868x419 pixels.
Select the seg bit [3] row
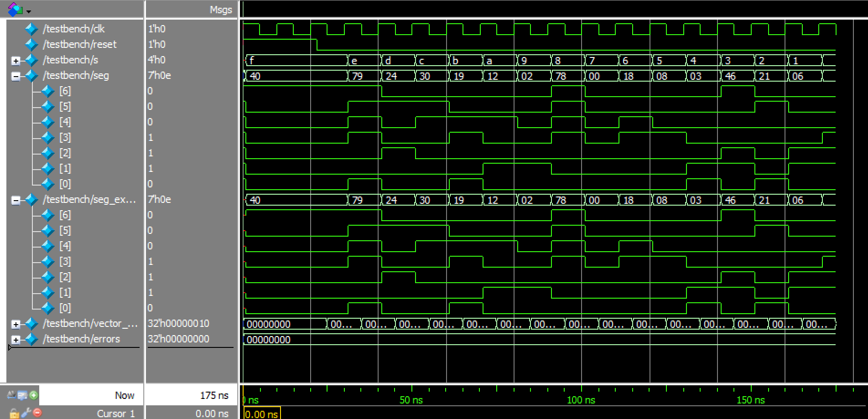[65, 138]
